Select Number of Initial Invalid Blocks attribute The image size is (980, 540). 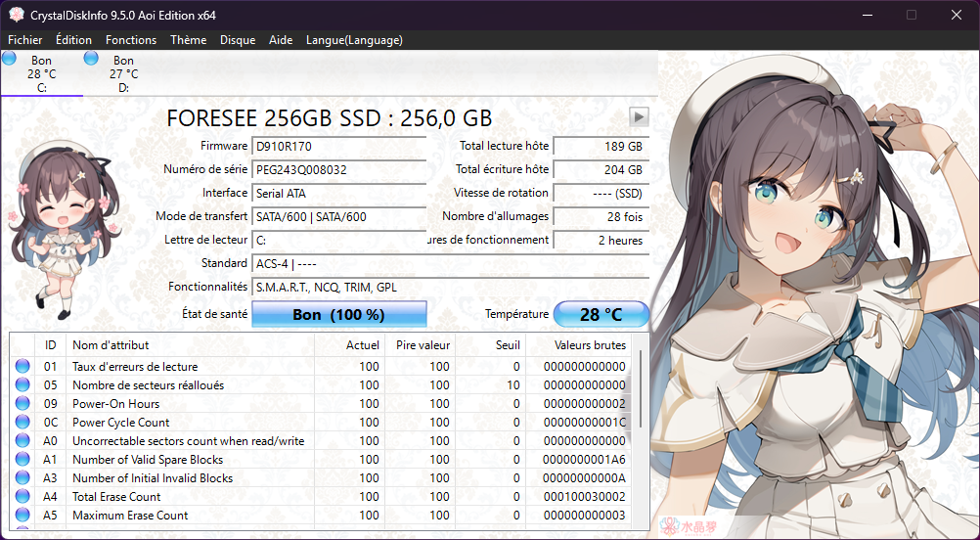pyautogui.click(x=153, y=478)
